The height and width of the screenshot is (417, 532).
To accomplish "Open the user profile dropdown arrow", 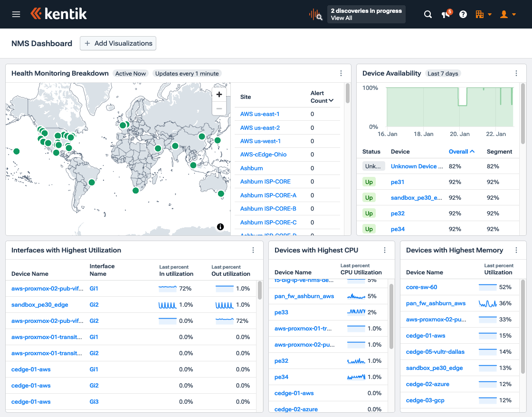I will [514, 14].
